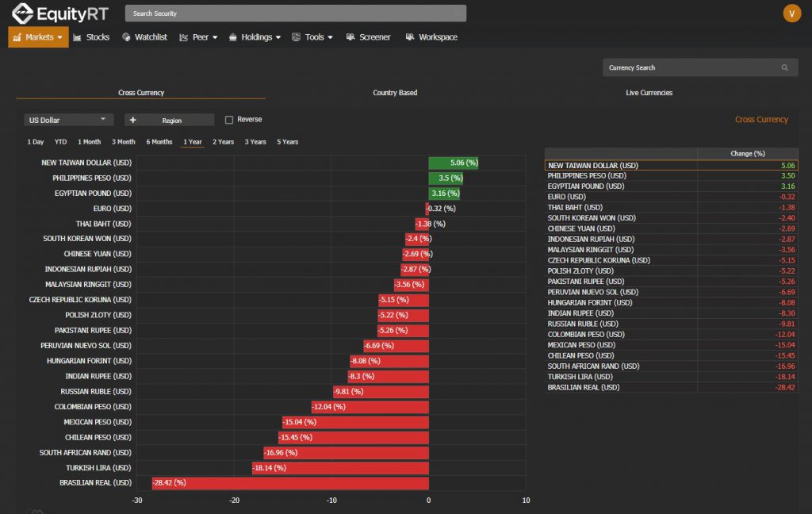
Task: Select Colombian Peso (USD) in table
Action: point(671,335)
